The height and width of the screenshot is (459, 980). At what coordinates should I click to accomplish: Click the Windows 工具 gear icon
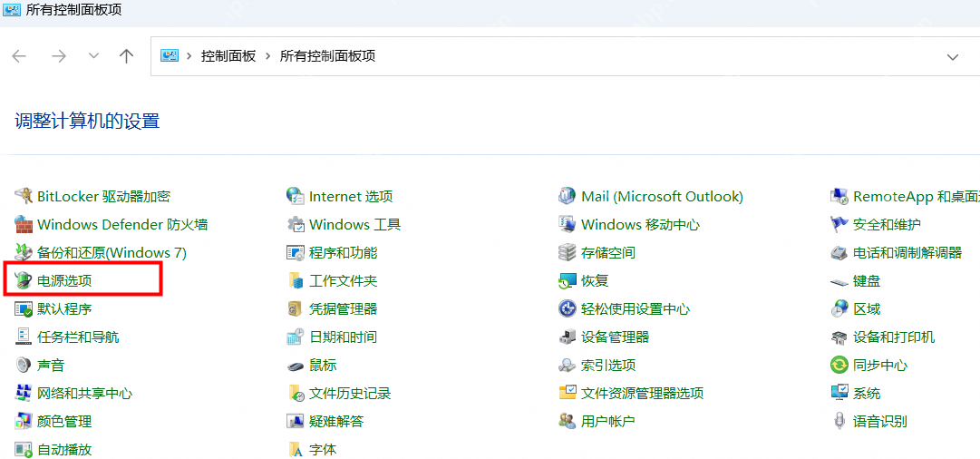[x=295, y=224]
